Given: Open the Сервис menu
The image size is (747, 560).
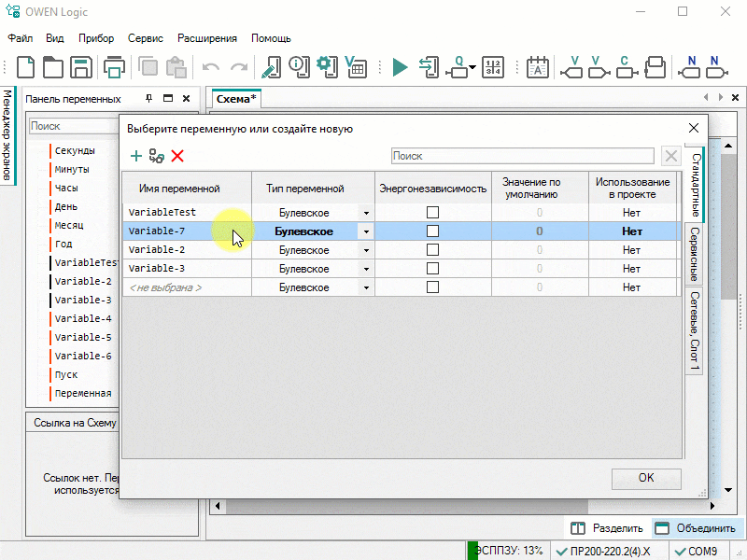Looking at the screenshot, I should (x=146, y=38).
